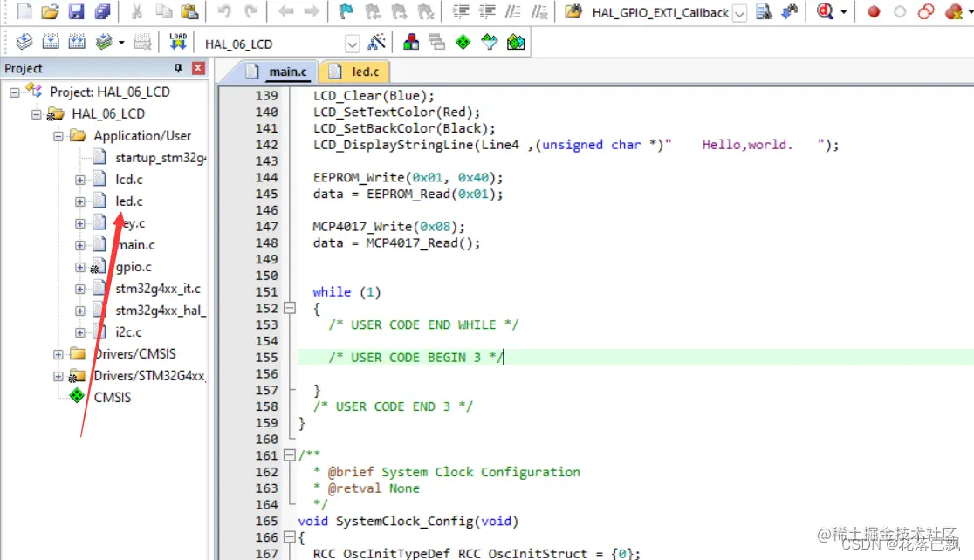Expand the lcd.c file node

click(x=80, y=180)
